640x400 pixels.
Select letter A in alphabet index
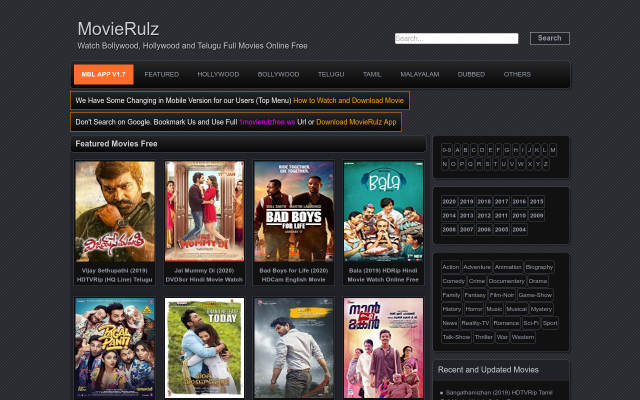[x=457, y=150]
